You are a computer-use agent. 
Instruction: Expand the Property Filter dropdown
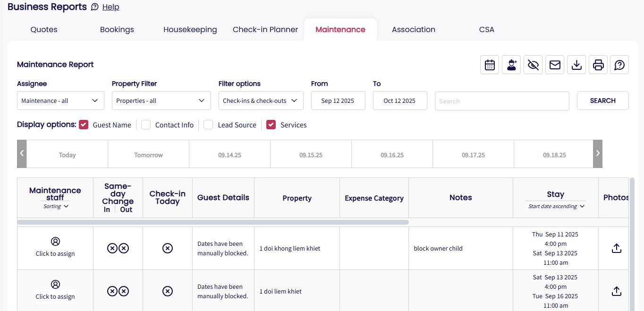coord(161,101)
